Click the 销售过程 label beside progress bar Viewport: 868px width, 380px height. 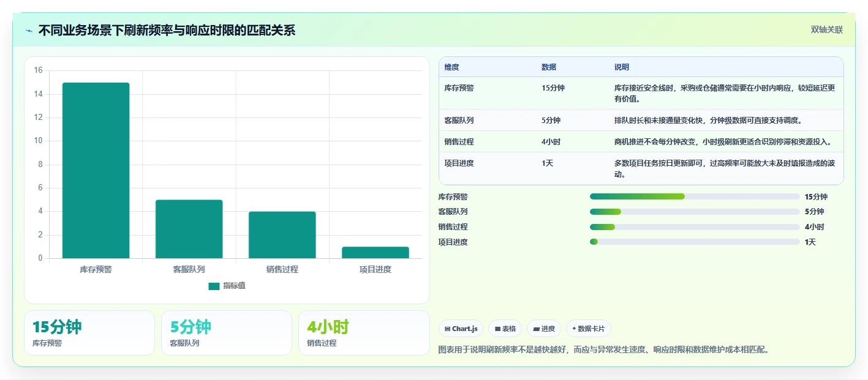pos(453,227)
